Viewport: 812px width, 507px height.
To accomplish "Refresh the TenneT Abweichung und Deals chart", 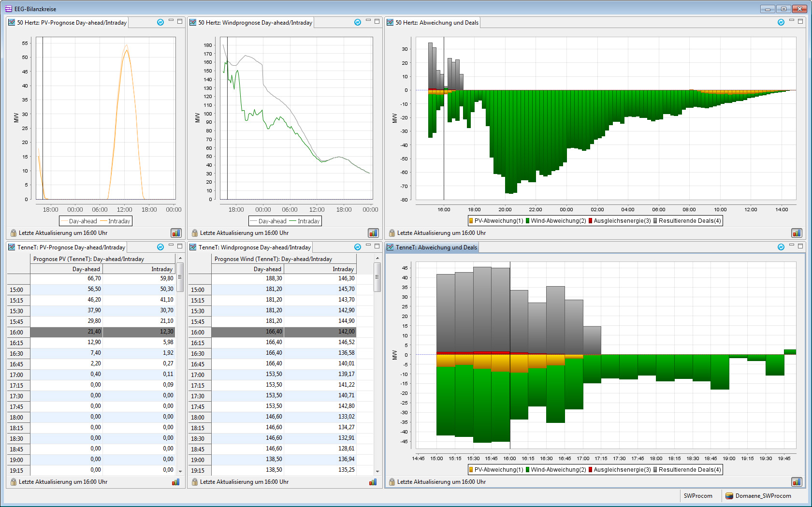I will pyautogui.click(x=781, y=247).
